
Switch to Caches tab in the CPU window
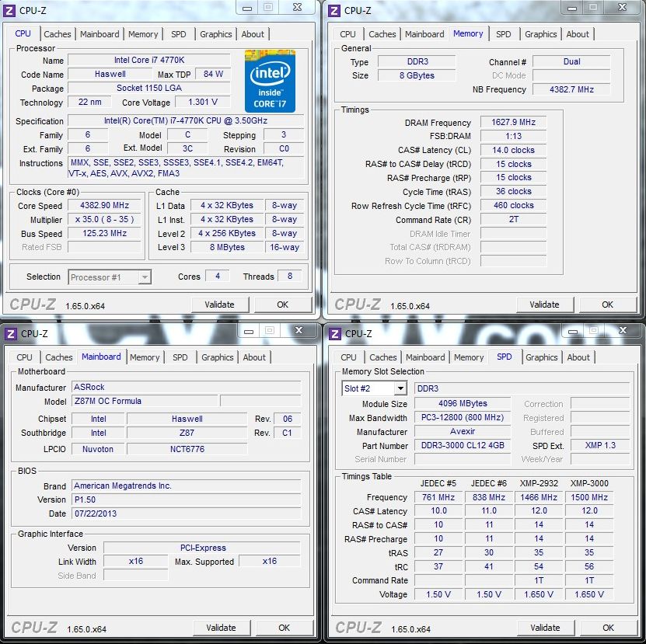[x=58, y=34]
